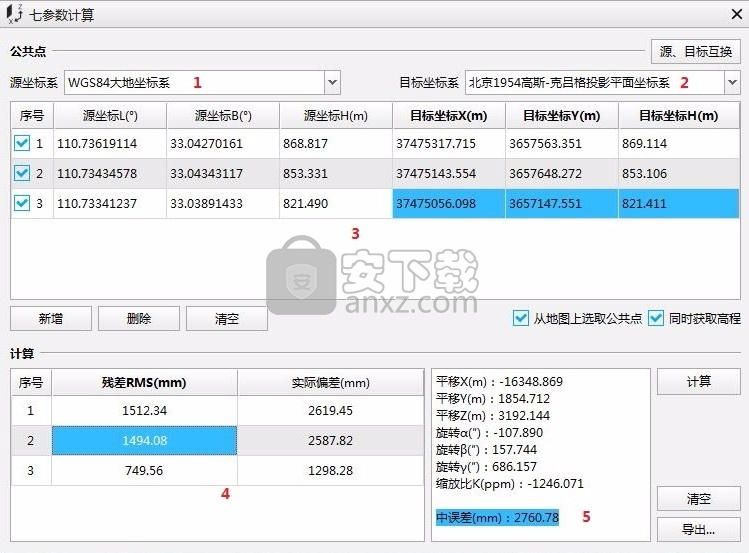The image size is (749, 553).
Task: Click the 平移Z(m): 3192.144 result line
Action: click(x=493, y=415)
